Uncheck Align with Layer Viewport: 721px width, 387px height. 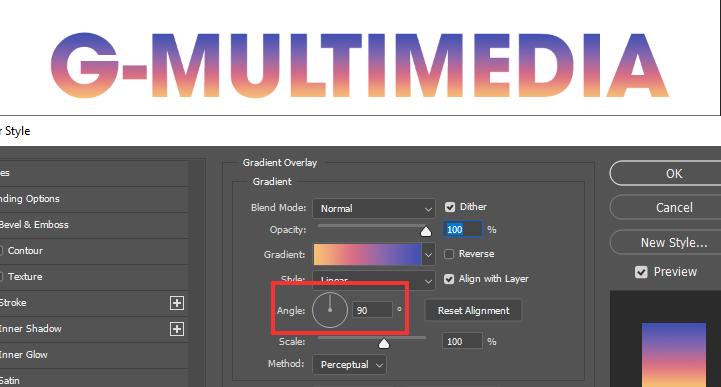(x=449, y=279)
